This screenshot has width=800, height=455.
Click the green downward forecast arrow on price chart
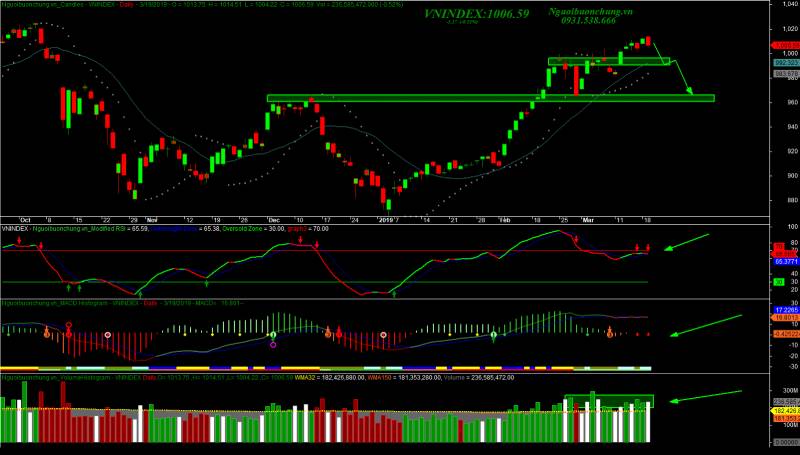coord(681,78)
